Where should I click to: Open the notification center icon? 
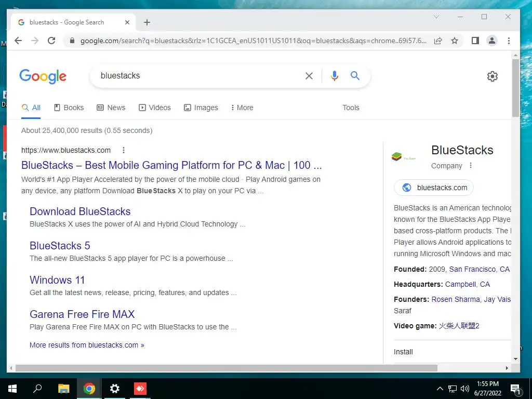pos(515,389)
